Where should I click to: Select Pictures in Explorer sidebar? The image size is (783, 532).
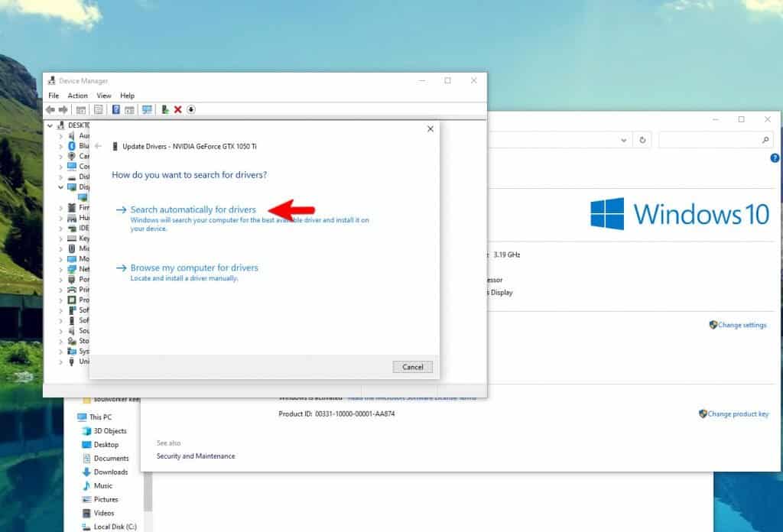(106, 500)
